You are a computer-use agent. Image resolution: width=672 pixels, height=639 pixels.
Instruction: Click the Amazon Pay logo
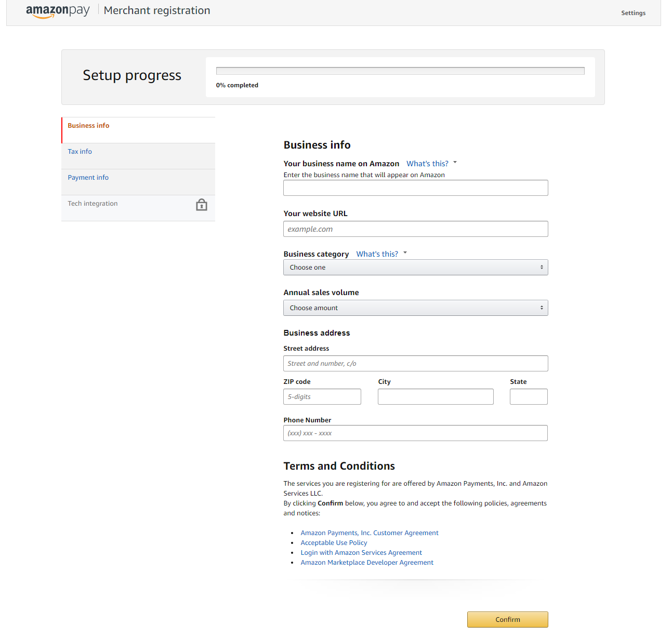point(58,11)
